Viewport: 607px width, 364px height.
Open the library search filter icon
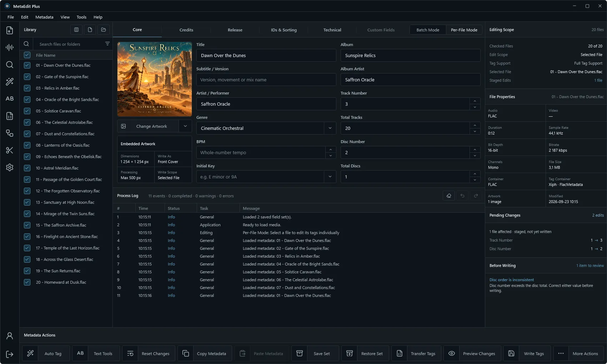click(107, 44)
